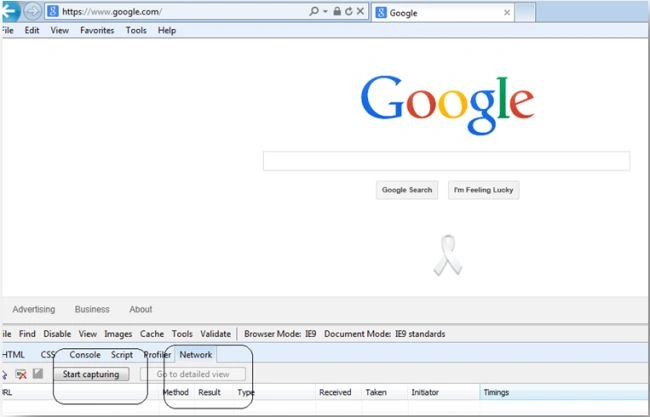Click the browser Back arrow button
The width and height of the screenshot is (650, 417).
(10, 12)
